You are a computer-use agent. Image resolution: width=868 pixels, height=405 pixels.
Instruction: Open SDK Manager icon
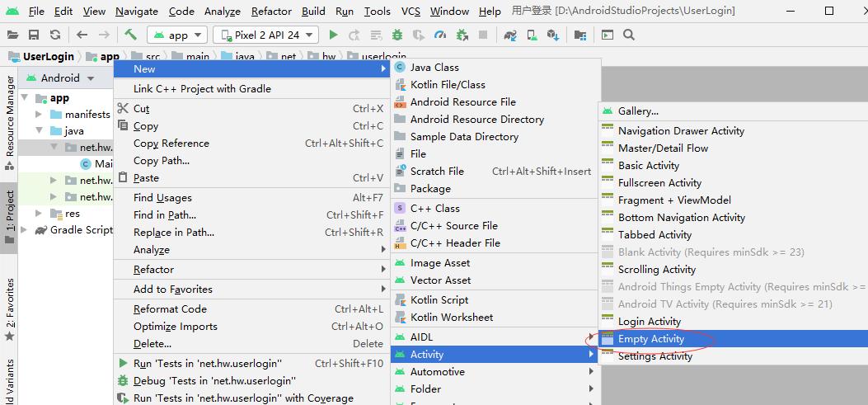(552, 35)
